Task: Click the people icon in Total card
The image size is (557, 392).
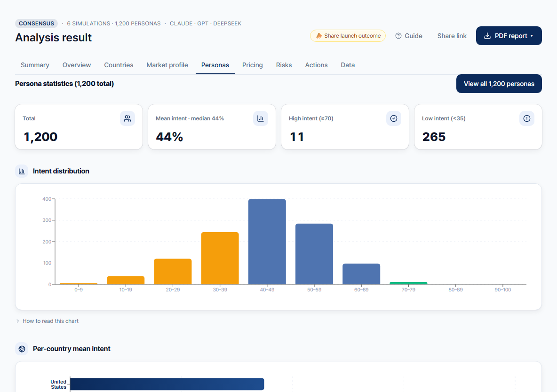Action: tap(127, 118)
